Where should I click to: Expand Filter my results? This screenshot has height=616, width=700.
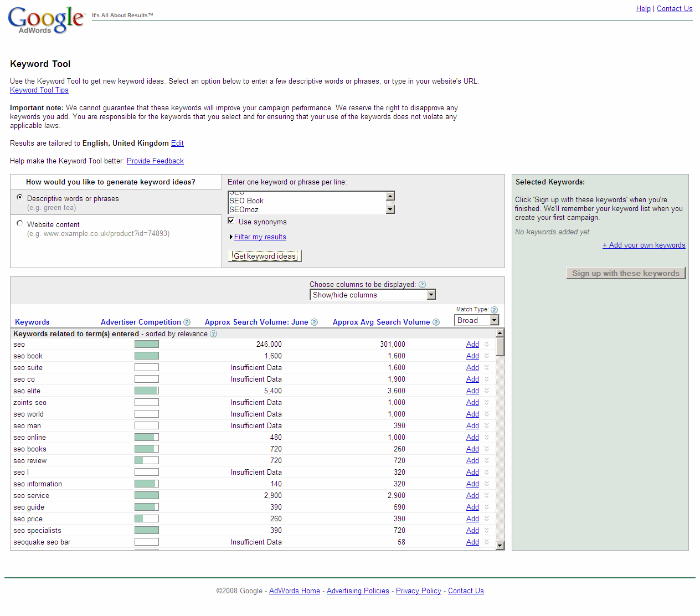coord(260,237)
